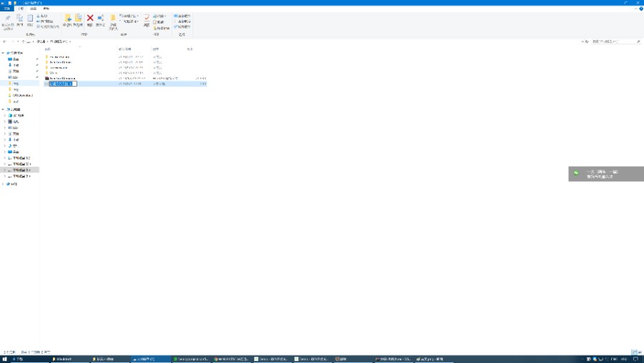Screen dimensions: 644x363
Task: Switch to the View (查看) ribbon tab
Action: (x=46, y=8)
